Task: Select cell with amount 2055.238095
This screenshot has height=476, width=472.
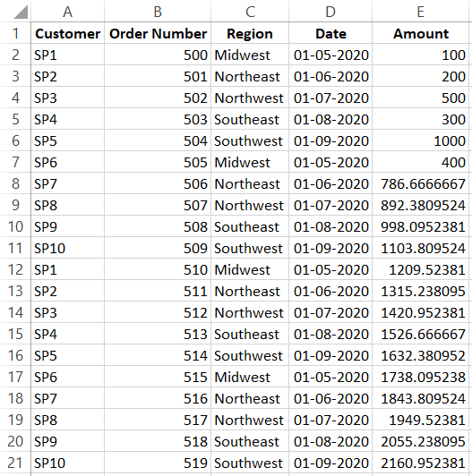Action: click(x=420, y=441)
